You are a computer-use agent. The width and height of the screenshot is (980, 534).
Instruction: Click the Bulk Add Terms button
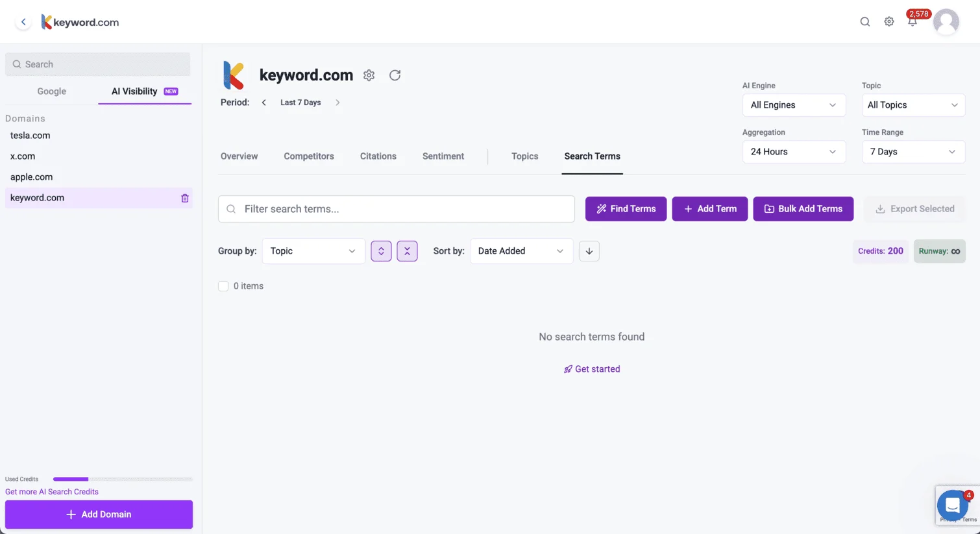[803, 208]
